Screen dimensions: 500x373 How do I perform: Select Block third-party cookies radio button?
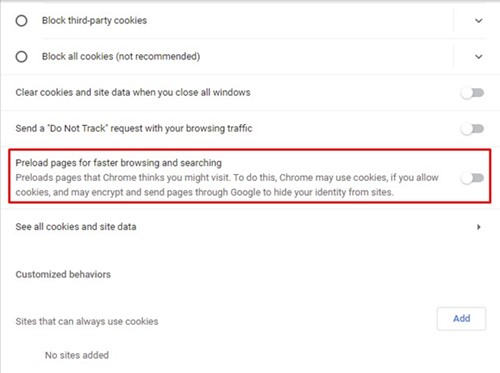pos(21,21)
